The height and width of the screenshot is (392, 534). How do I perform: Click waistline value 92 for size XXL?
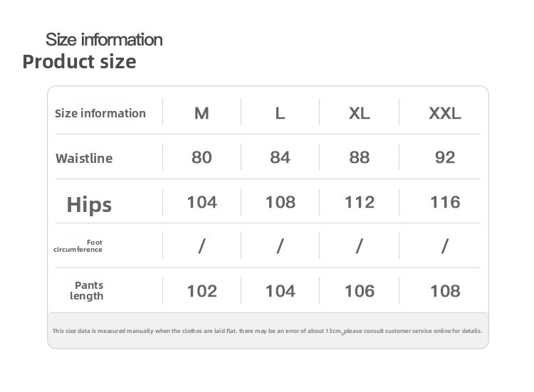pos(445,157)
